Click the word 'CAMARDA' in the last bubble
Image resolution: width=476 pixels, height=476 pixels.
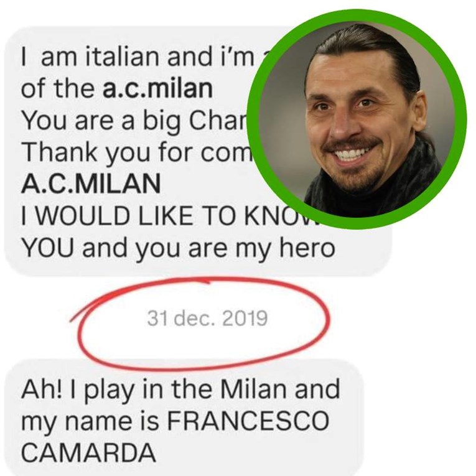[x=88, y=452]
